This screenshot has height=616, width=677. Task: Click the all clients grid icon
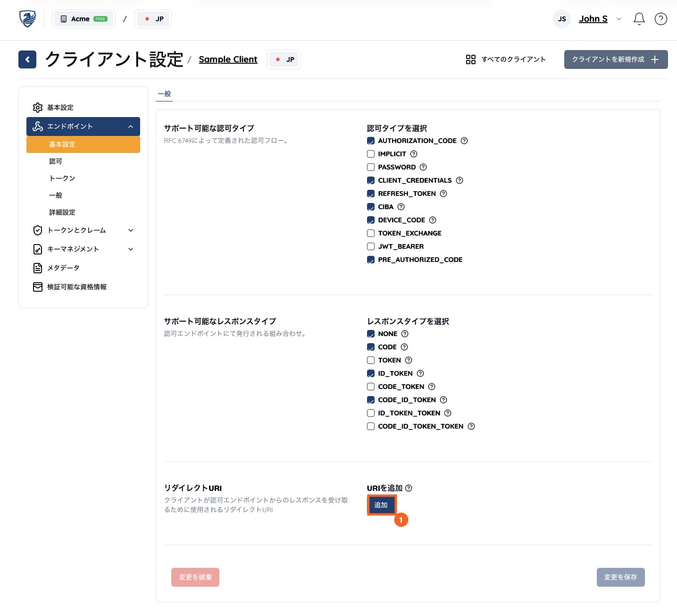pos(470,59)
